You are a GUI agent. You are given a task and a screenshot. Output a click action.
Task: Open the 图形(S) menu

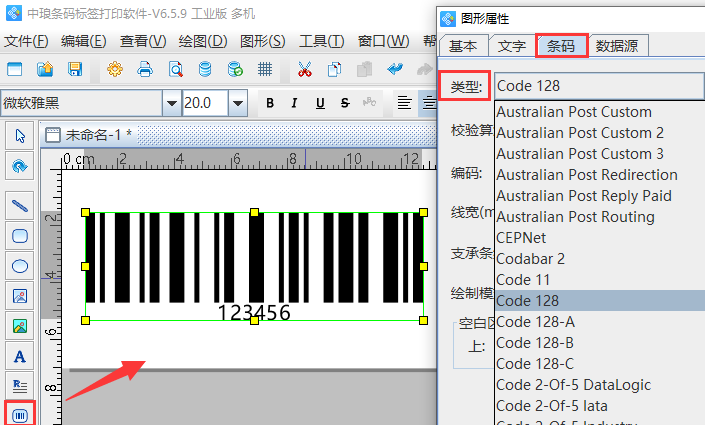[263, 41]
